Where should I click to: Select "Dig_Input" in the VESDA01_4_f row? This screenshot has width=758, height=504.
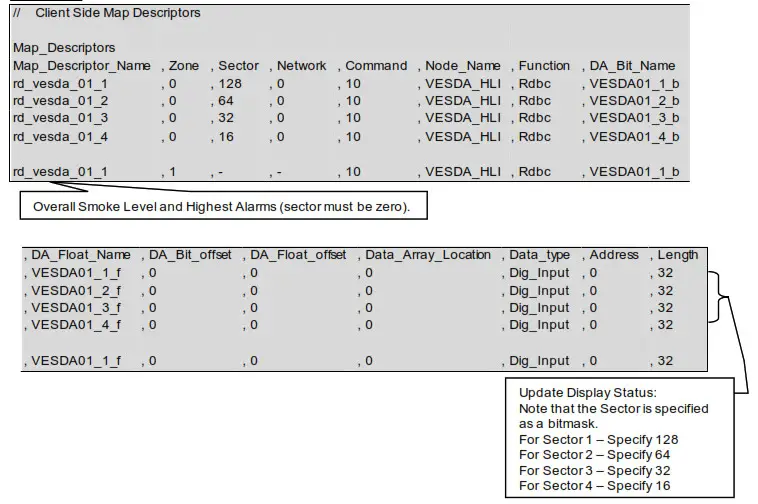click(539, 325)
